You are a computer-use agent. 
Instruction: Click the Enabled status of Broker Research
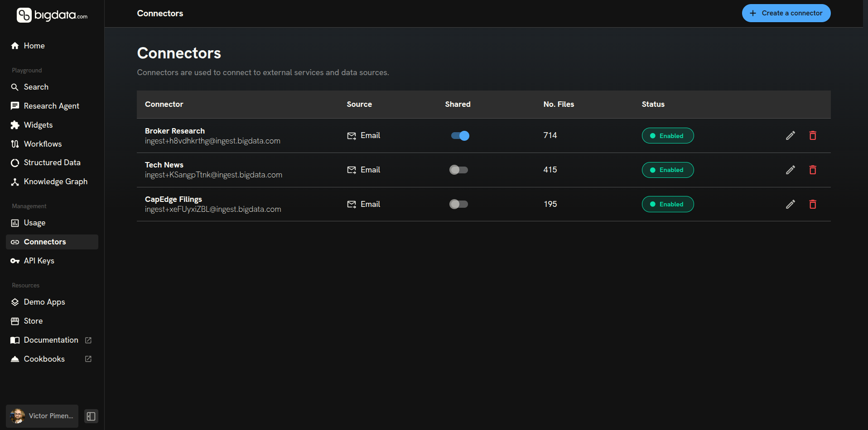pyautogui.click(x=668, y=136)
